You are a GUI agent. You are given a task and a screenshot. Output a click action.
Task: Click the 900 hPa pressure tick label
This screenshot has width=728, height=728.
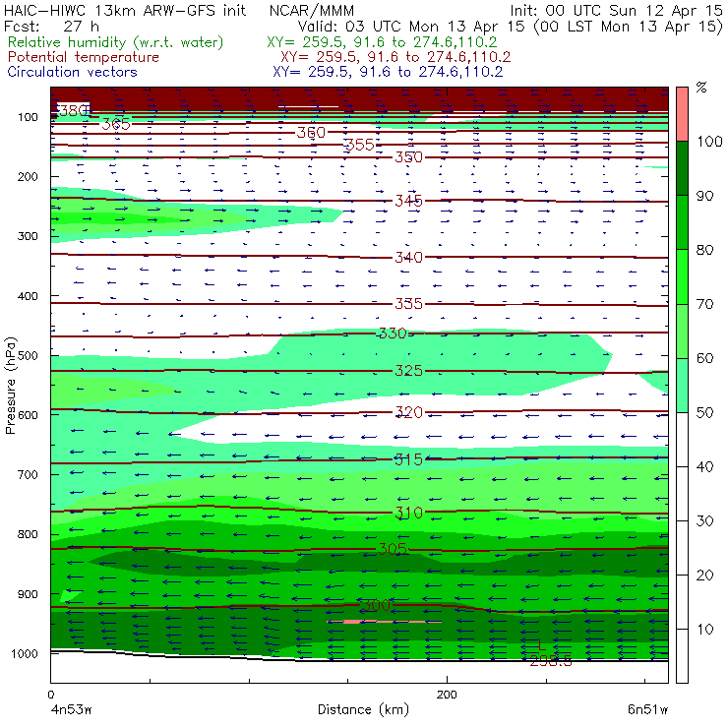click(28, 594)
